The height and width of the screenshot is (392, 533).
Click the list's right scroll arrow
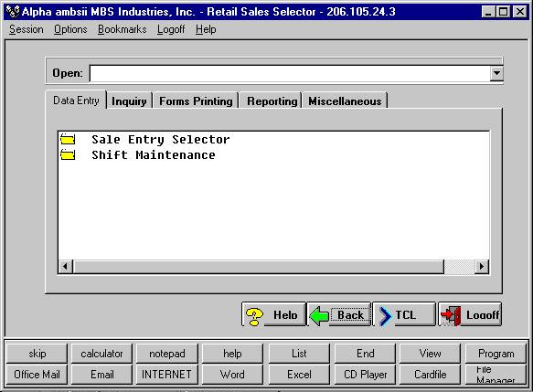(x=481, y=266)
